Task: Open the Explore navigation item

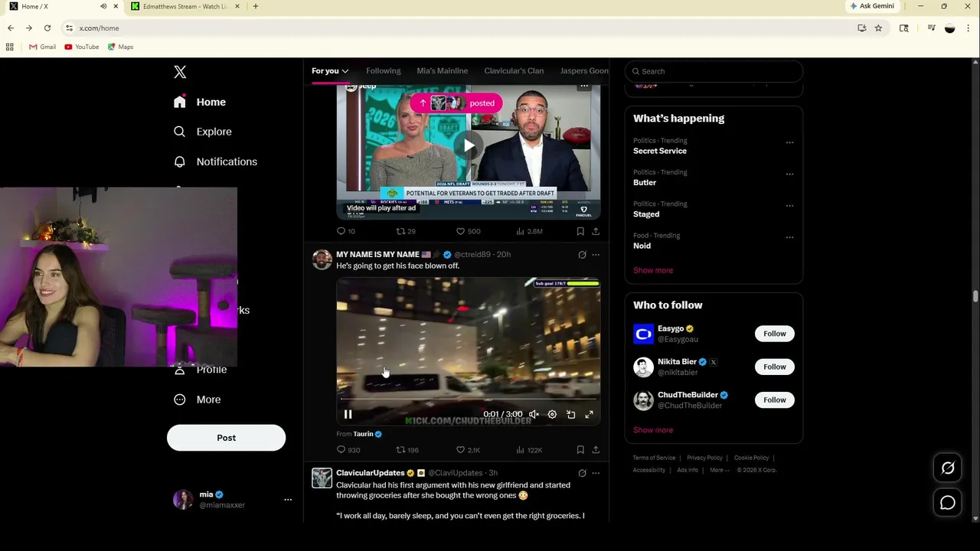Action: 203,132
